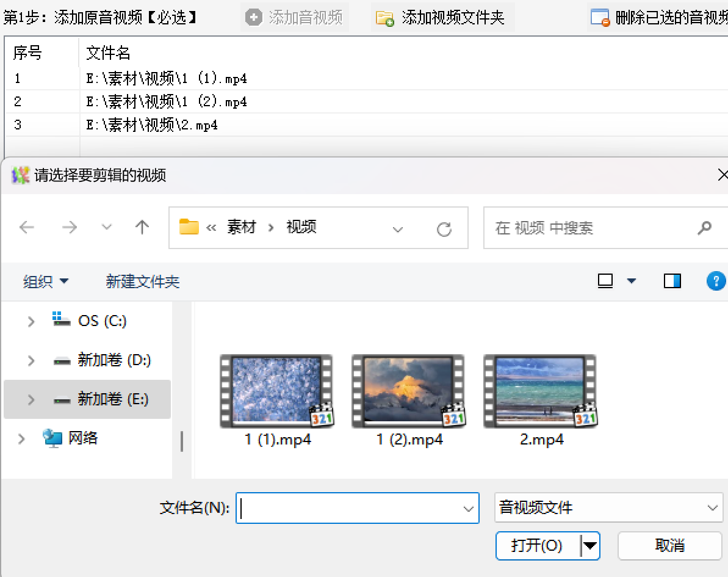Click the back navigation arrow
This screenshot has height=577, width=728.
click(27, 227)
